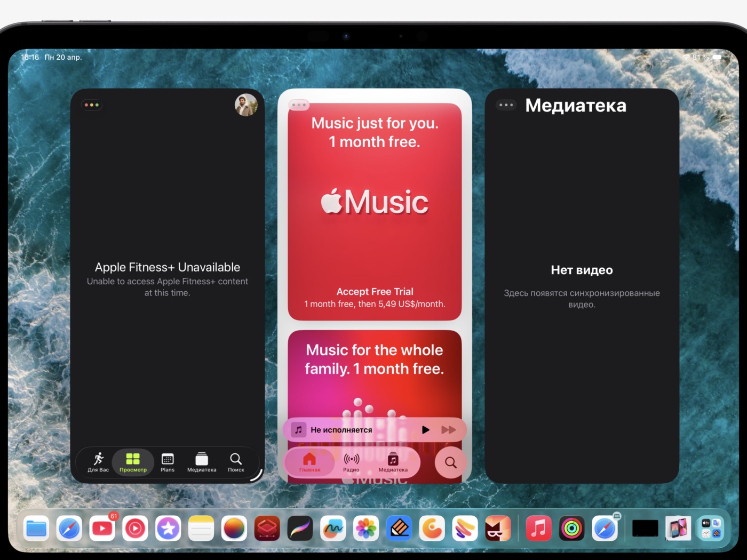Screen dimensions: 747x560
Task: Open the profile avatar in Fitness window
Action: 246,105
